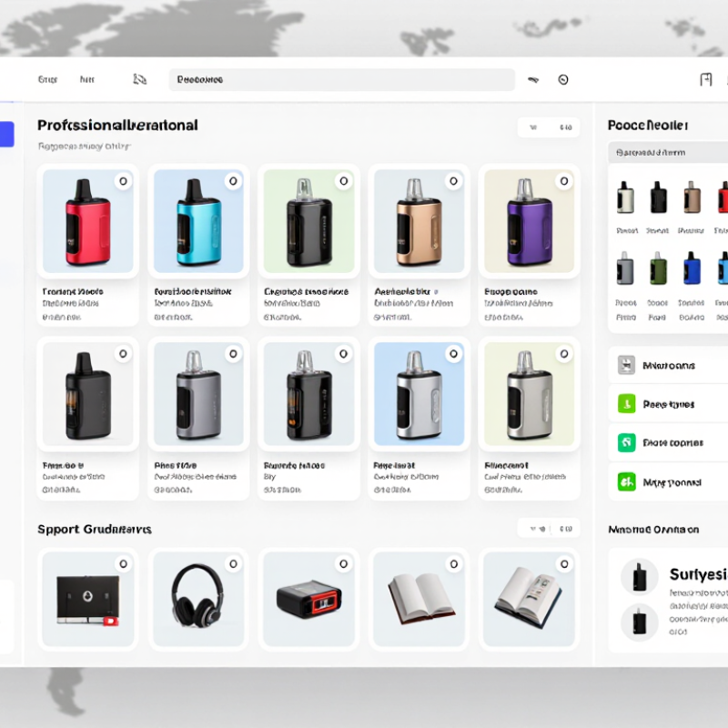This screenshot has height=728, width=728.
Task: Open the purple vape product image
Action: 529,221
